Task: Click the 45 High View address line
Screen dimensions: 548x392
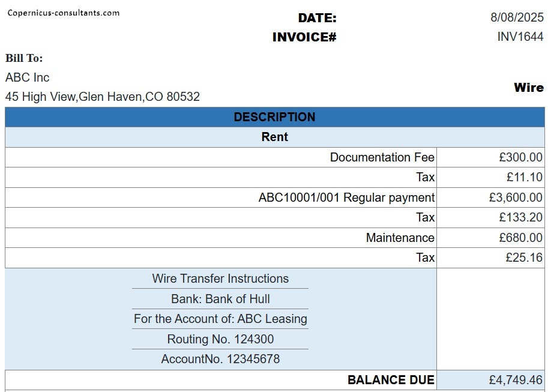Action: click(103, 96)
